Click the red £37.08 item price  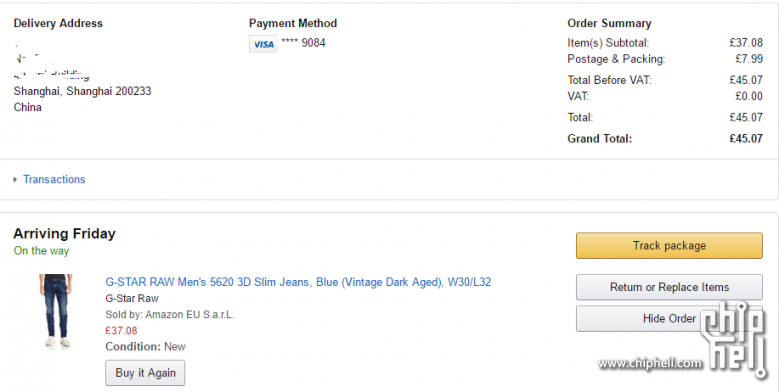click(121, 330)
